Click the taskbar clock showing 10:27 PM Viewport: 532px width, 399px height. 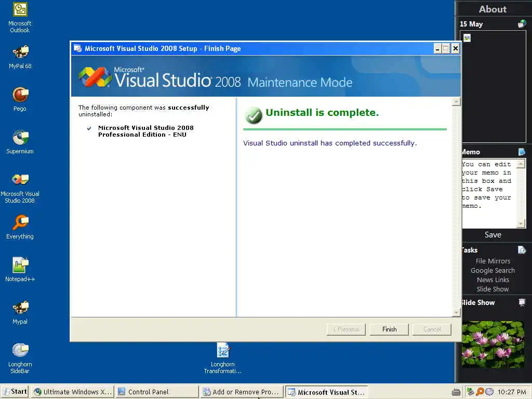(x=512, y=392)
